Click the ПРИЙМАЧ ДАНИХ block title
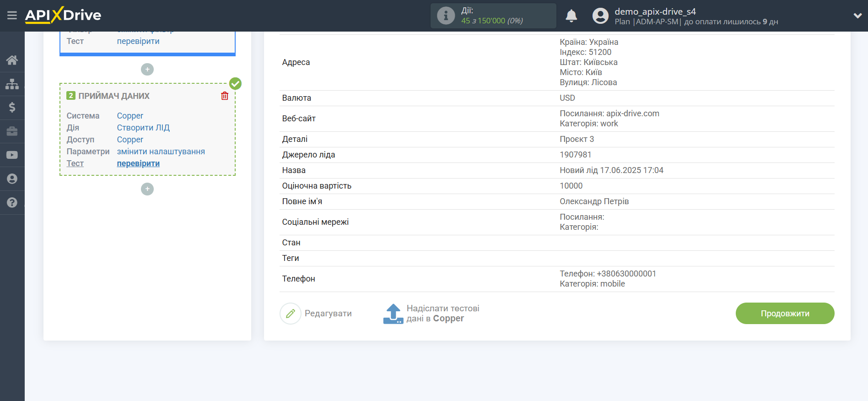Image resolution: width=868 pixels, height=401 pixels. [x=114, y=96]
